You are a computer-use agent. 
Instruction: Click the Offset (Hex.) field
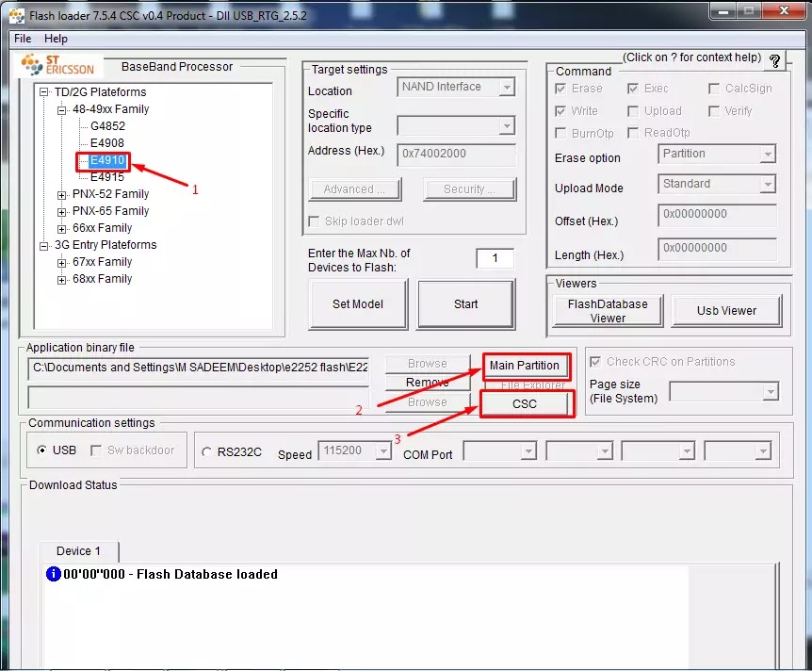coord(717,214)
